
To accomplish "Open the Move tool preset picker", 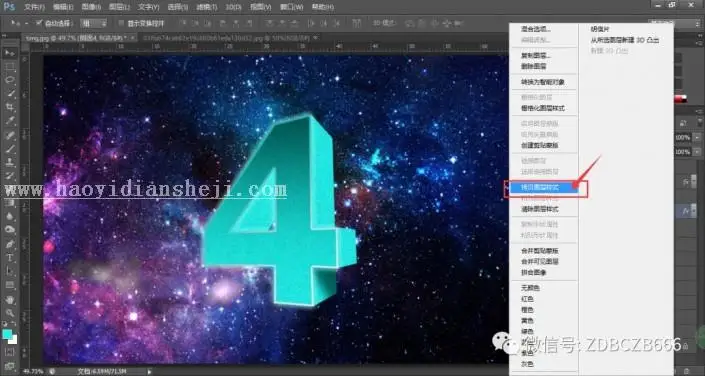I will (x=26, y=23).
